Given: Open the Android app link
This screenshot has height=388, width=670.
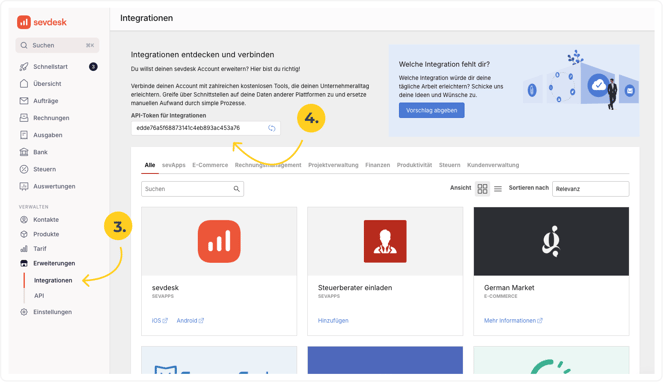Looking at the screenshot, I should [x=190, y=320].
